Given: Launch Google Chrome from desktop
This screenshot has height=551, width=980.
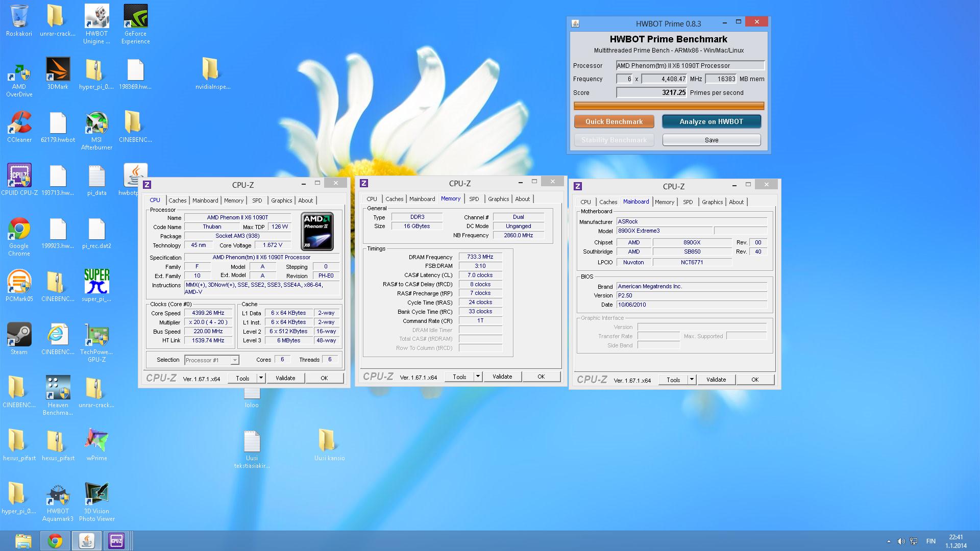Looking at the screenshot, I should [x=19, y=236].
